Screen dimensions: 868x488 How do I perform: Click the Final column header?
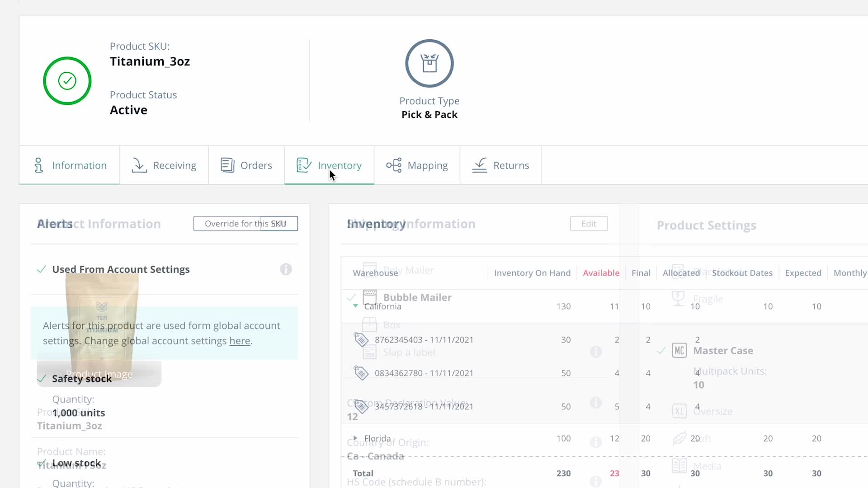pyautogui.click(x=641, y=273)
